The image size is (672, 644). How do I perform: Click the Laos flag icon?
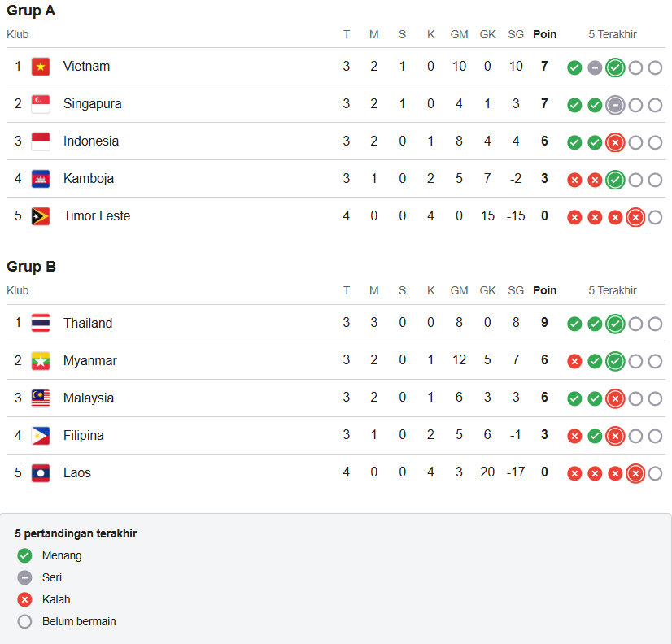pos(41,473)
